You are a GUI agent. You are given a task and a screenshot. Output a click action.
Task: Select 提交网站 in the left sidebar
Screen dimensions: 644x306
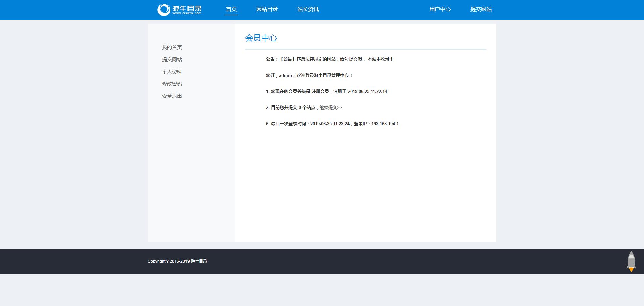coord(172,60)
